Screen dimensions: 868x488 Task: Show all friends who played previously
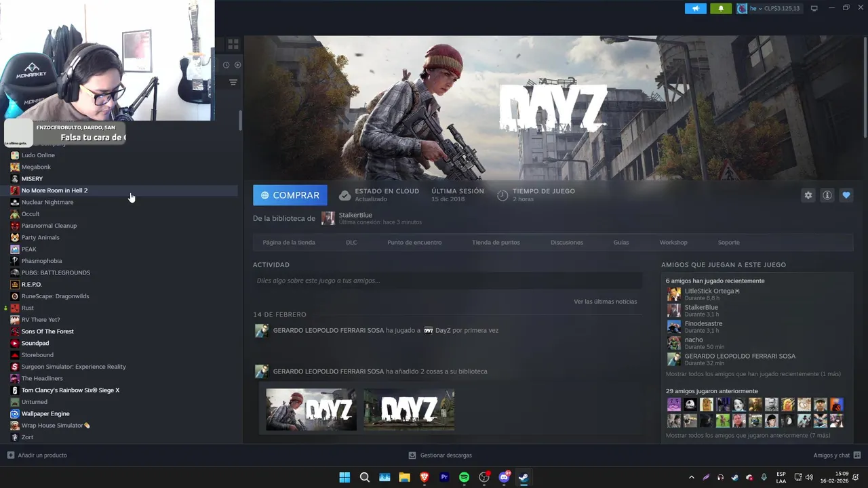(x=748, y=435)
